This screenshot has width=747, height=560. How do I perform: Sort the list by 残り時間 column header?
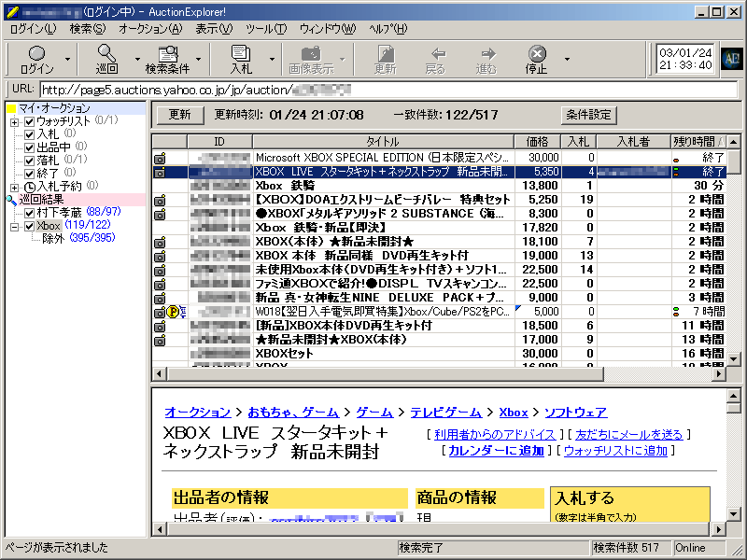698,142
